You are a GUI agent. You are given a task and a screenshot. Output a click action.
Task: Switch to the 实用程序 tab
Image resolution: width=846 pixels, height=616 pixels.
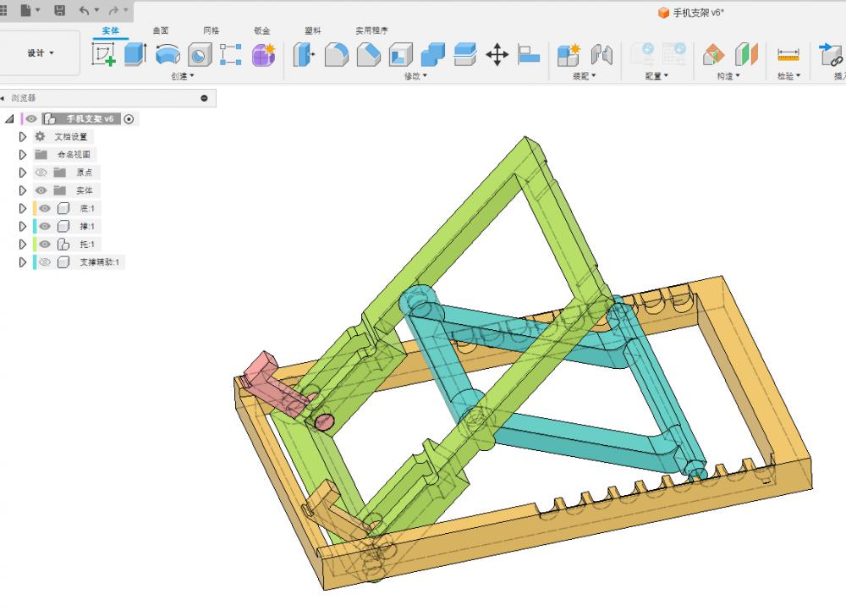click(371, 30)
